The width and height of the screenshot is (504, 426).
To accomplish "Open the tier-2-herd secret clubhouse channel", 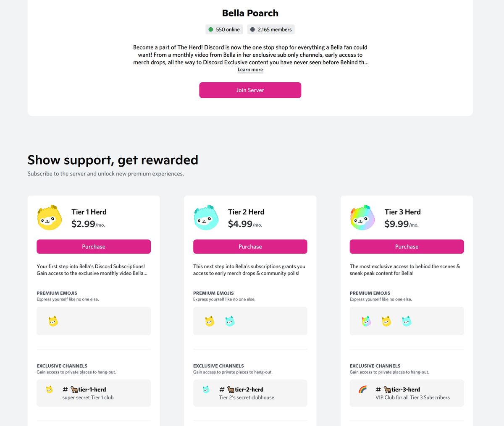I will tap(250, 393).
